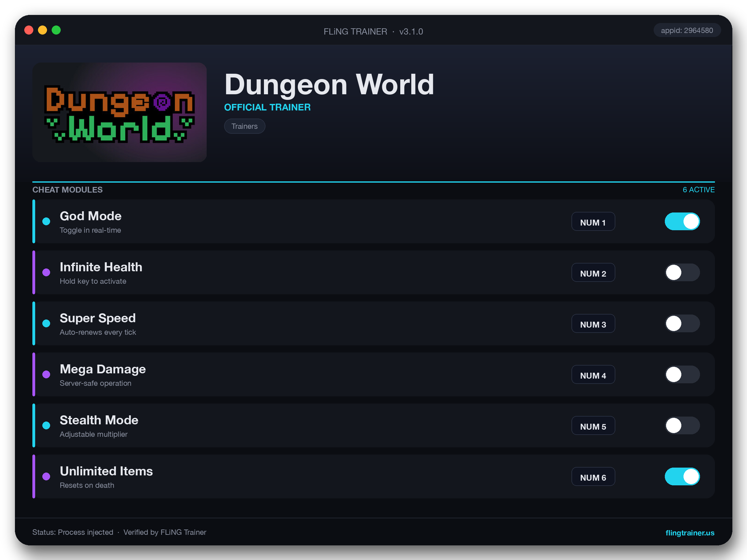Select the Super Speed title text
Screen dimensions: 747x560
tap(98, 318)
